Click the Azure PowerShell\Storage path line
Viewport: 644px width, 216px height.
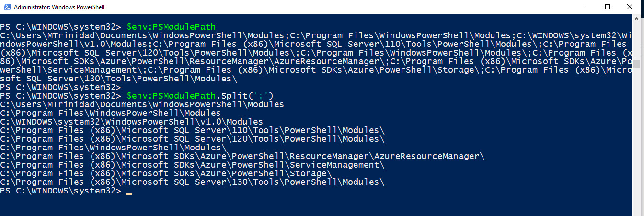[x=166, y=173]
